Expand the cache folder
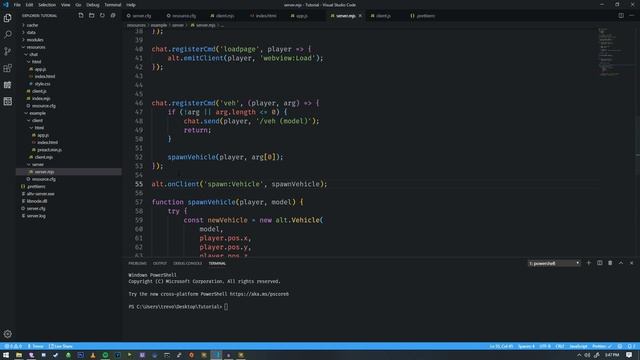Viewport: 640px width, 360px height. pyautogui.click(x=32, y=25)
